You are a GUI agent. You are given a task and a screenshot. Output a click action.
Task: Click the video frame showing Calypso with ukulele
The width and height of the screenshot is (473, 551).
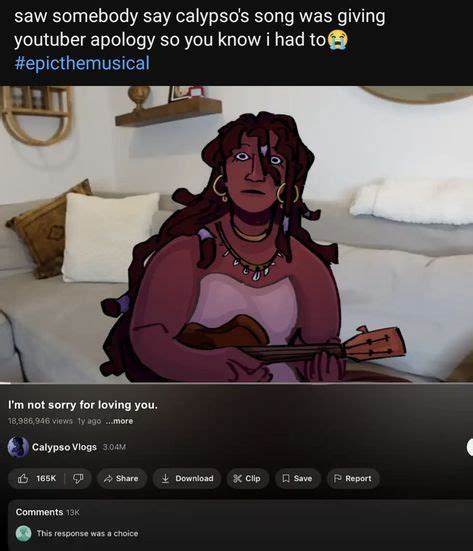236,234
